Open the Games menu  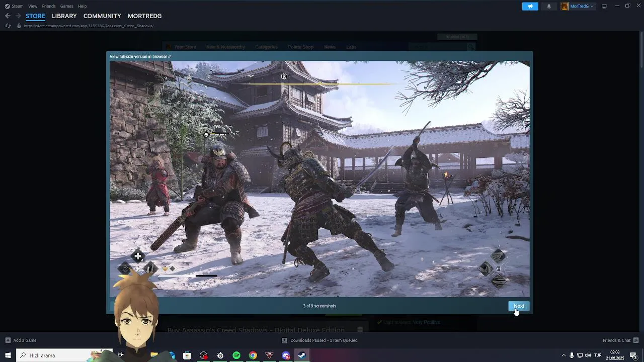(66, 6)
